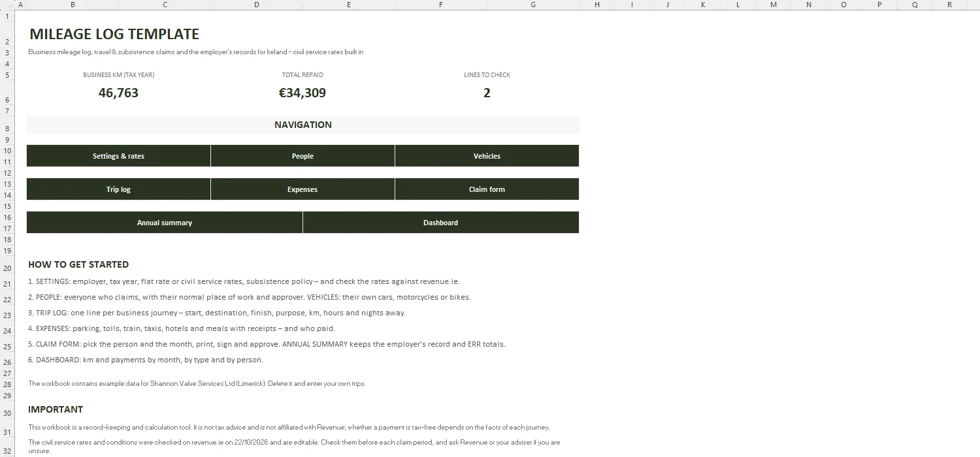Select the not tax advice disclaimer line
The image size is (980, 457).
coord(289,428)
